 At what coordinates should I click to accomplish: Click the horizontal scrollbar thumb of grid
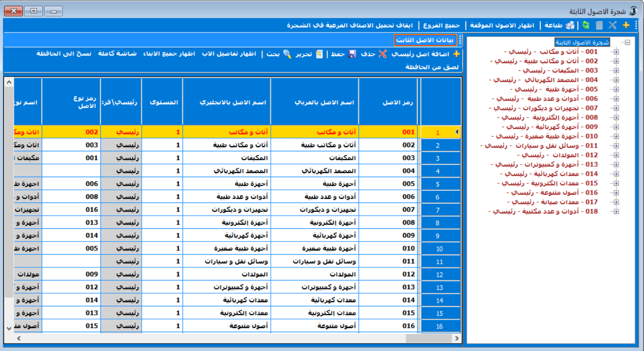[x=429, y=338]
